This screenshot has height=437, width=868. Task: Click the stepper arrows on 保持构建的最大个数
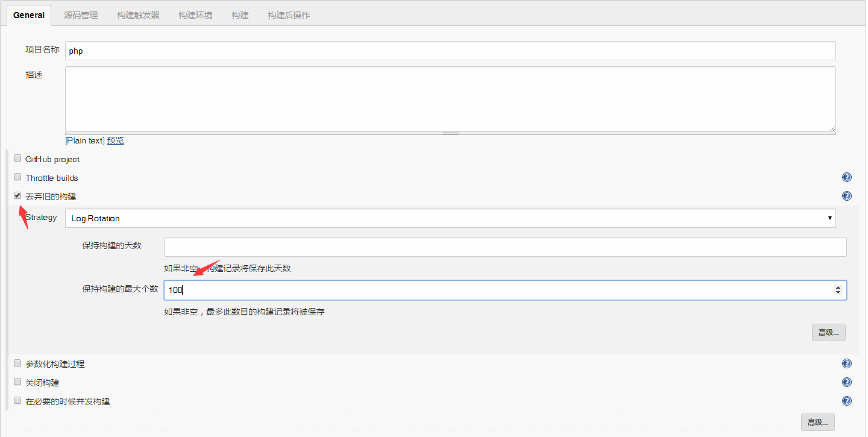(x=837, y=290)
